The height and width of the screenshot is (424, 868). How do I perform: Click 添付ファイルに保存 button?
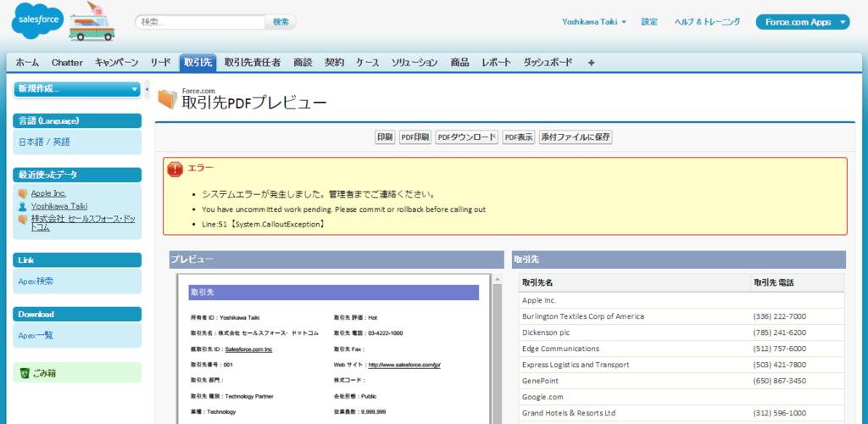[576, 137]
